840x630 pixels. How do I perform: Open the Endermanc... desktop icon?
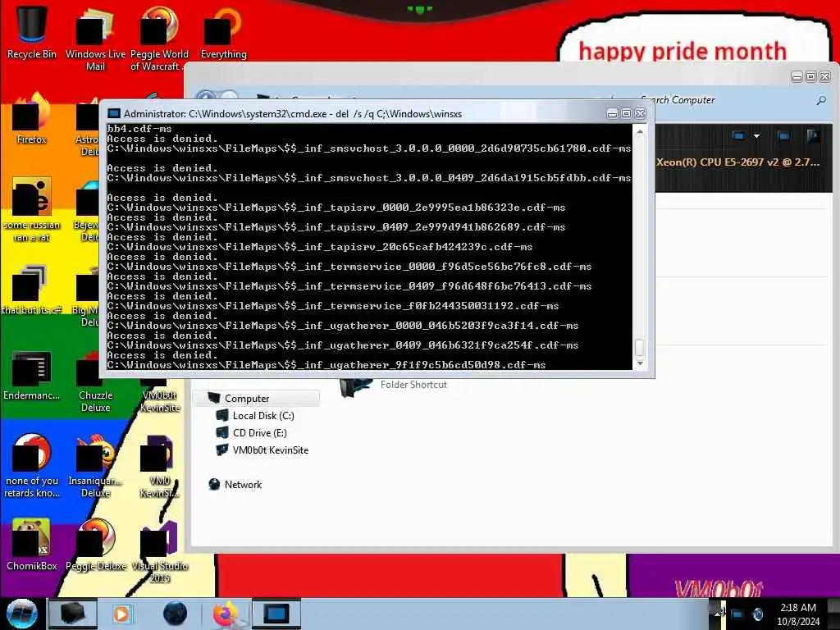click(x=32, y=375)
